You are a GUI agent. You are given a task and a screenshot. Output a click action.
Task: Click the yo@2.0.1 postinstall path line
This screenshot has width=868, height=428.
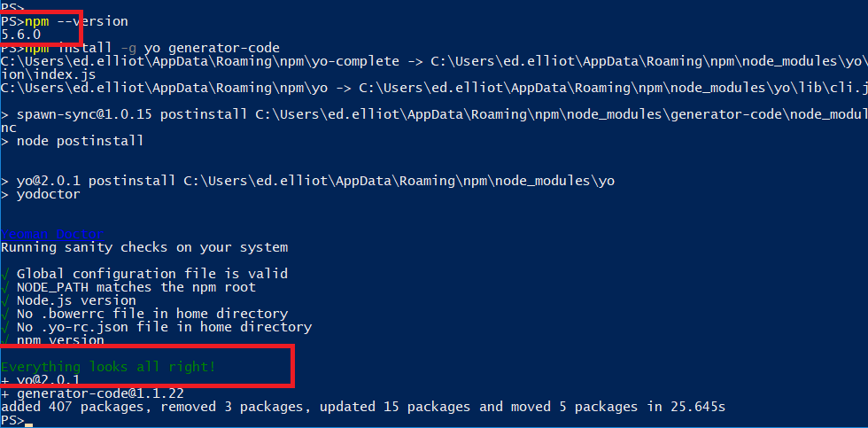(308, 181)
